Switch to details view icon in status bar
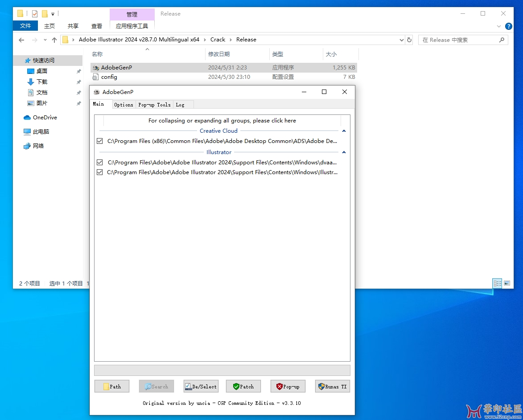Screen dimensions: 523x420 pos(497,283)
